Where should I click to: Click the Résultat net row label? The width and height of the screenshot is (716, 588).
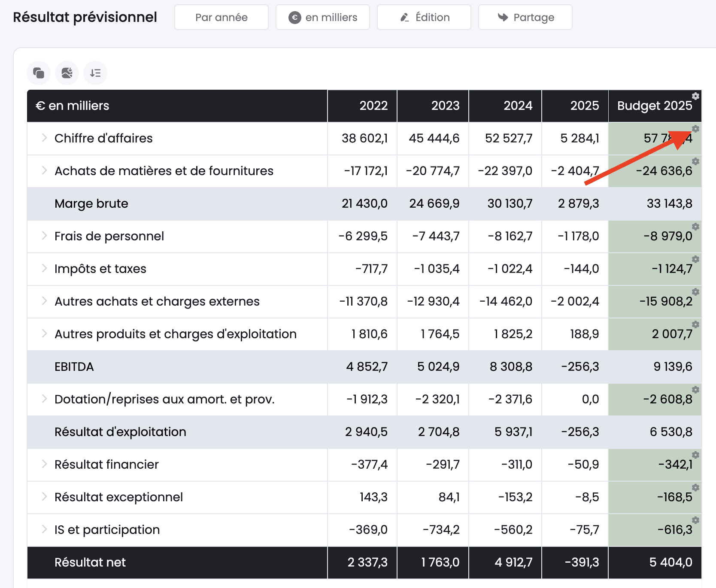90,562
